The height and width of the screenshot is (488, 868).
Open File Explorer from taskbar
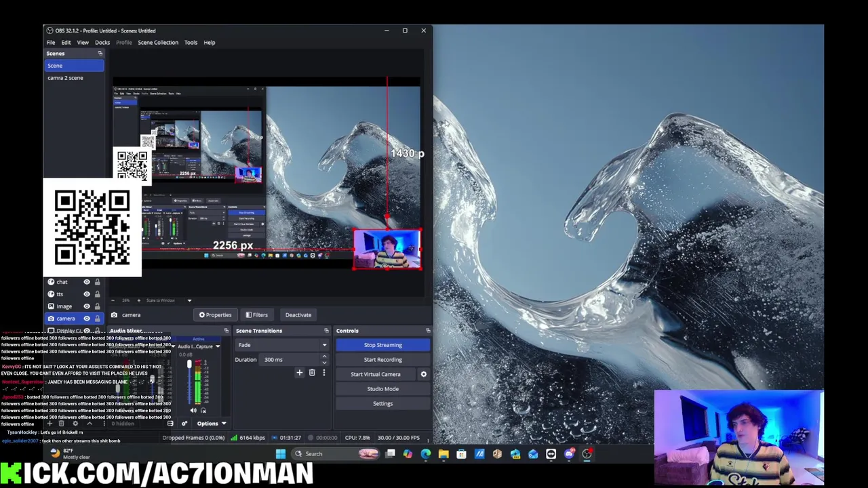[443, 454]
